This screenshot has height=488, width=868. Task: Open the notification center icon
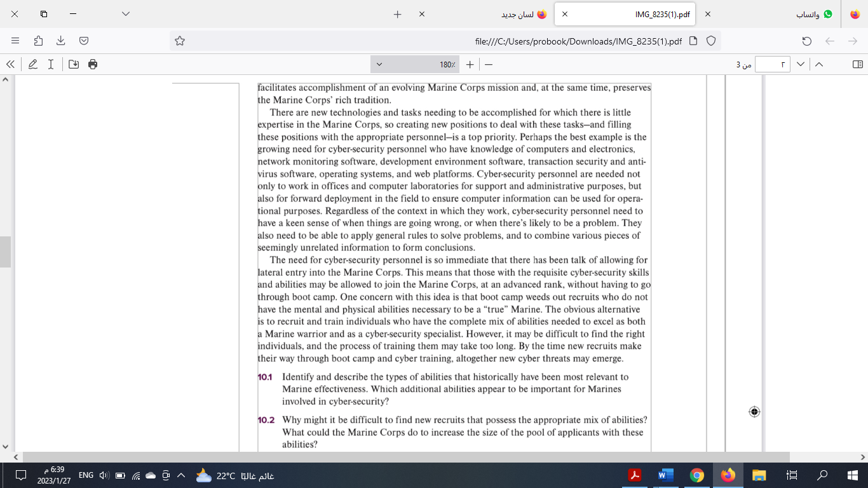20,475
